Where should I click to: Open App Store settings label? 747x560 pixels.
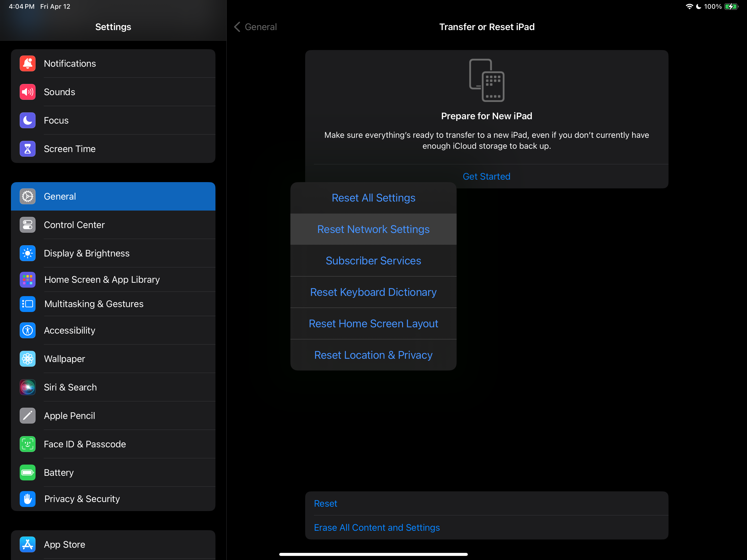65,544
